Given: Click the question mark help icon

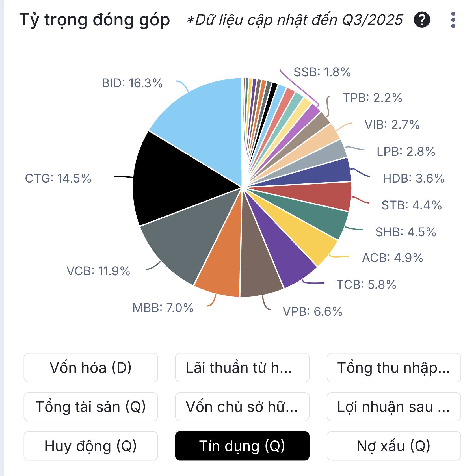Looking at the screenshot, I should click(x=422, y=20).
